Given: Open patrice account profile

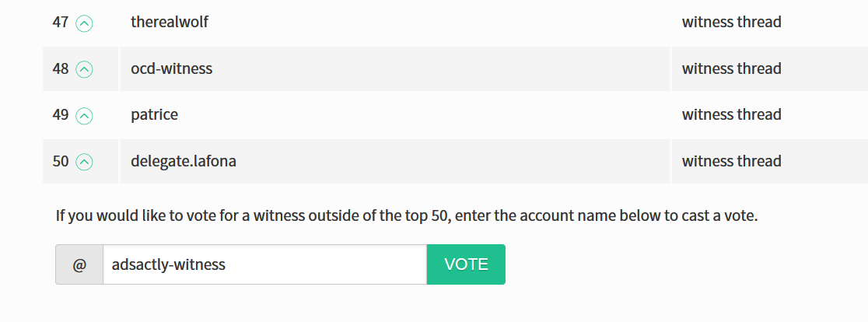Looking at the screenshot, I should [155, 114].
